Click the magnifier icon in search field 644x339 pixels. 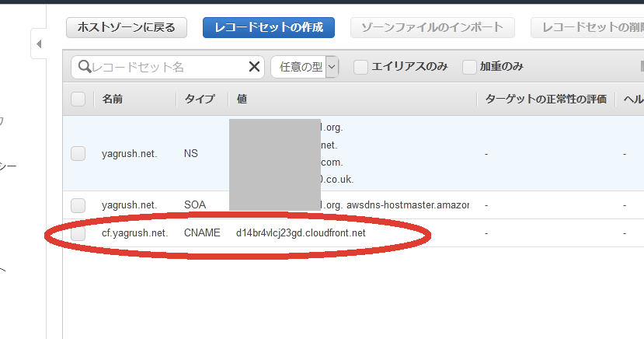coord(84,67)
